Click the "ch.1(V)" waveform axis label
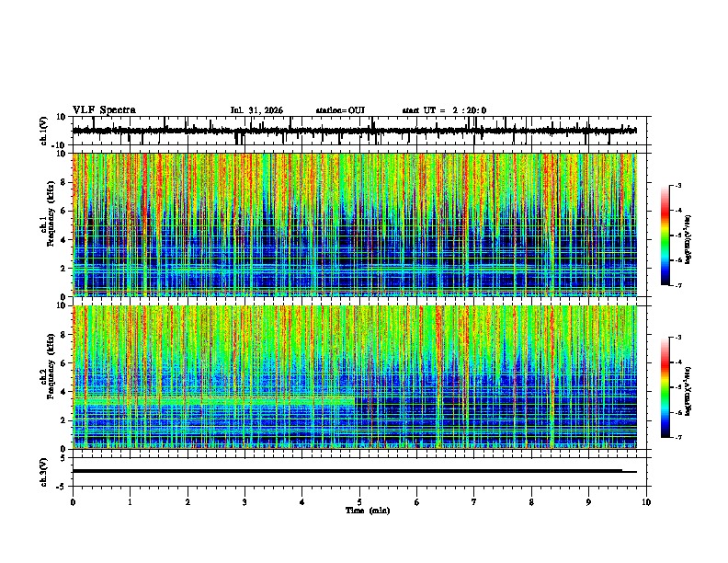 (44, 131)
